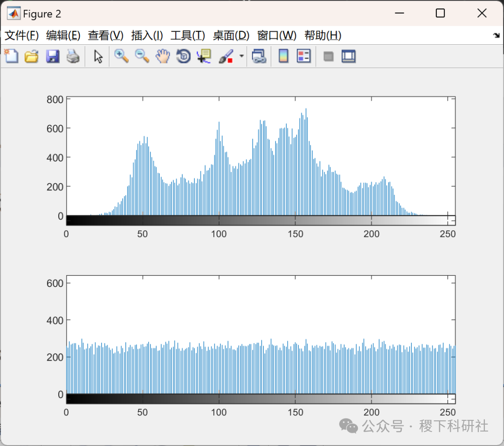Insert a legend into the plot

coord(303,56)
